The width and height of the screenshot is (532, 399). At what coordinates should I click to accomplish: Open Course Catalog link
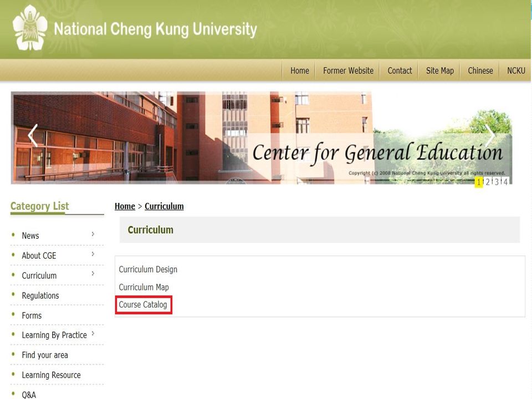[x=143, y=305]
